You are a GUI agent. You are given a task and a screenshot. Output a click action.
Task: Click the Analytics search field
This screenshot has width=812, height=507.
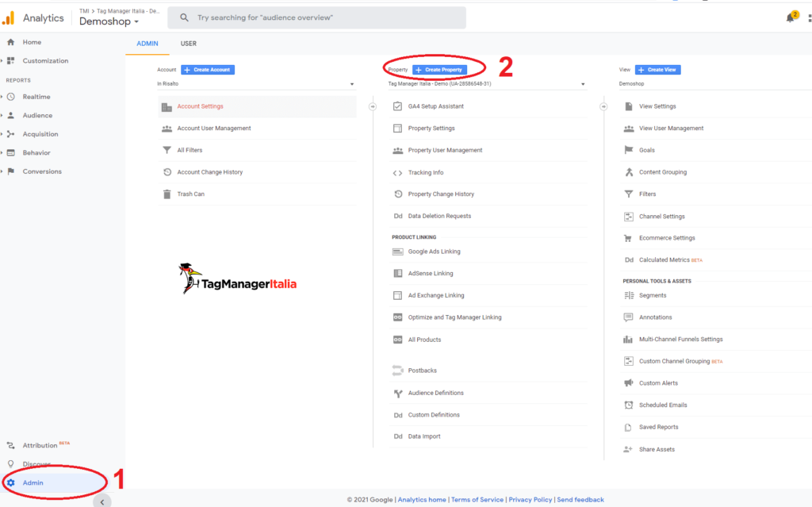[317, 17]
